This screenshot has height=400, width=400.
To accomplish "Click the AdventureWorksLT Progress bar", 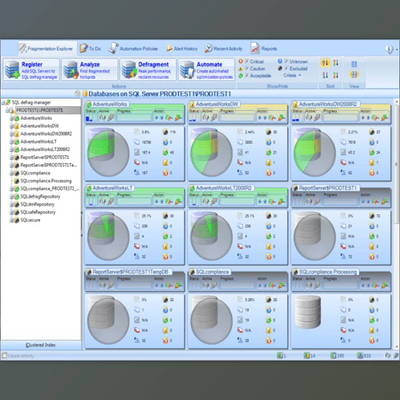I will coord(134,201).
